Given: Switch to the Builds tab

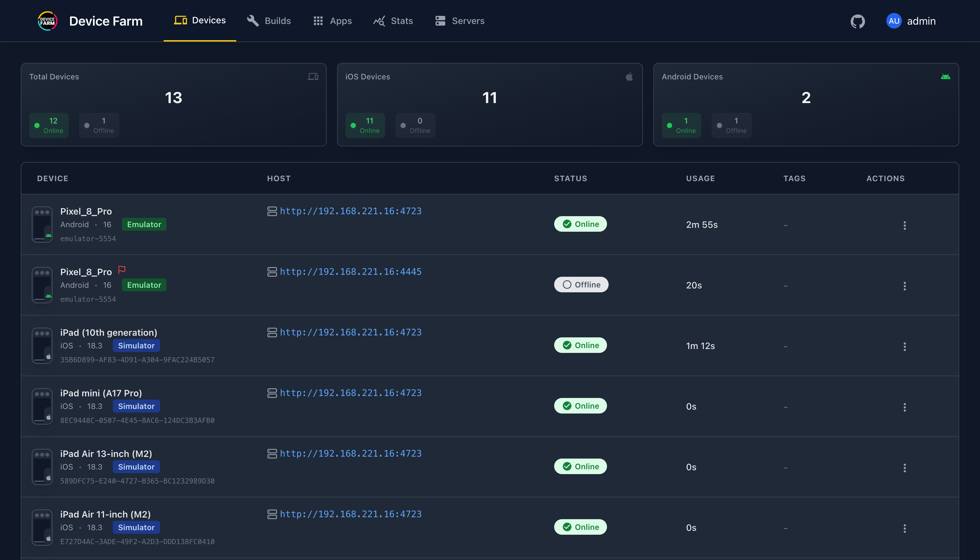Looking at the screenshot, I should point(269,21).
